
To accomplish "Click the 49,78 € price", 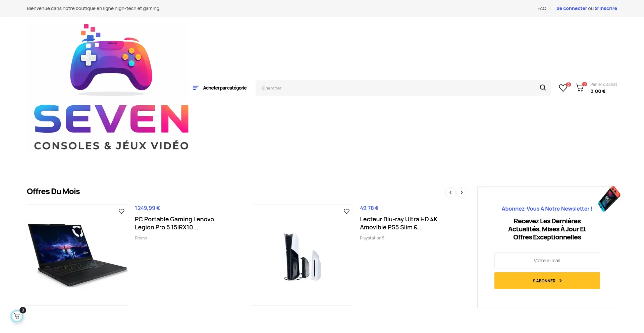I will (x=369, y=208).
